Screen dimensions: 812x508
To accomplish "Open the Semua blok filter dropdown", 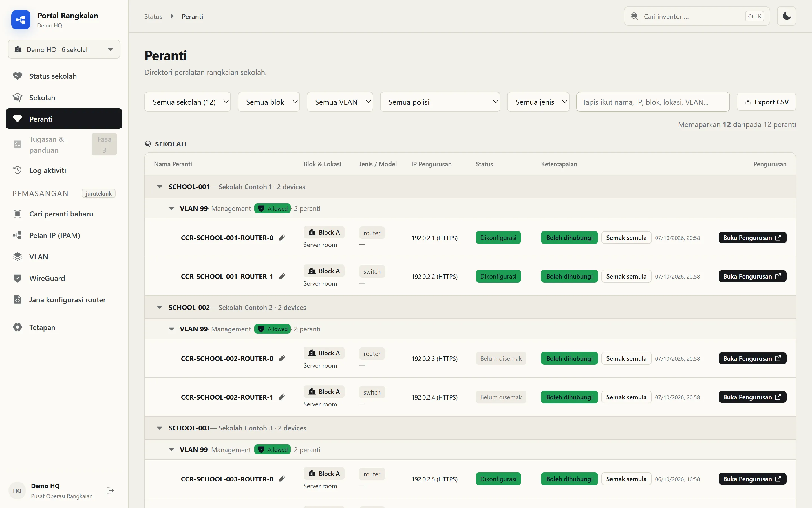I will [x=269, y=102].
